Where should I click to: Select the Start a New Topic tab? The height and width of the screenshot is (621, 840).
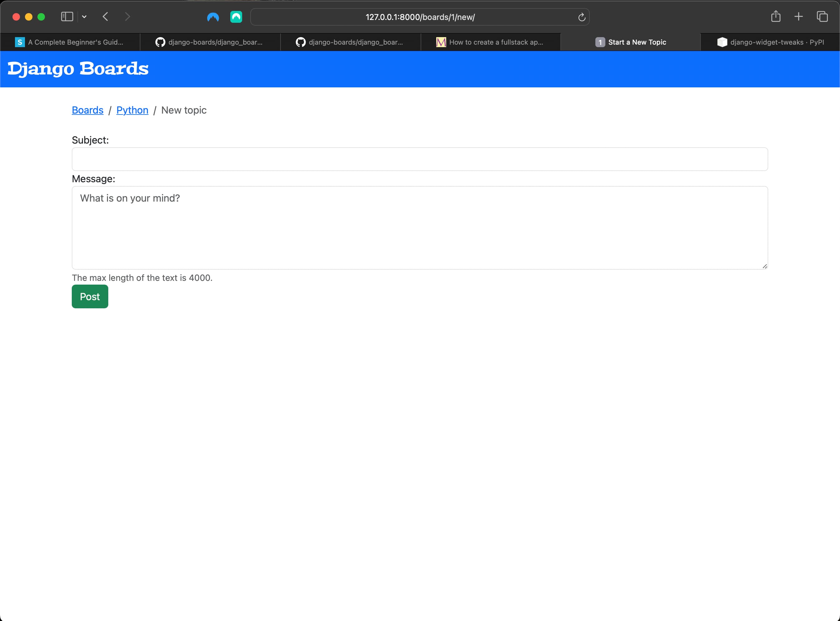click(x=631, y=42)
